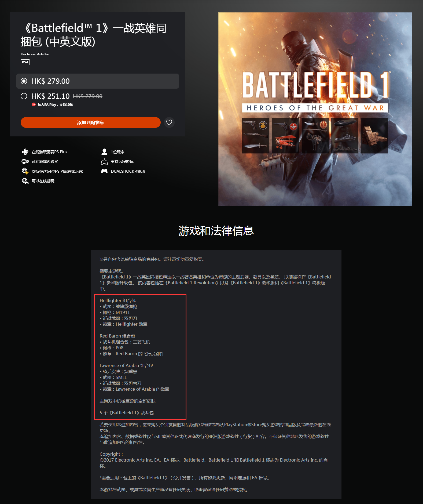Click the in-game purchases controller icon
Viewport: 423px width, 504px height.
tap(25, 161)
